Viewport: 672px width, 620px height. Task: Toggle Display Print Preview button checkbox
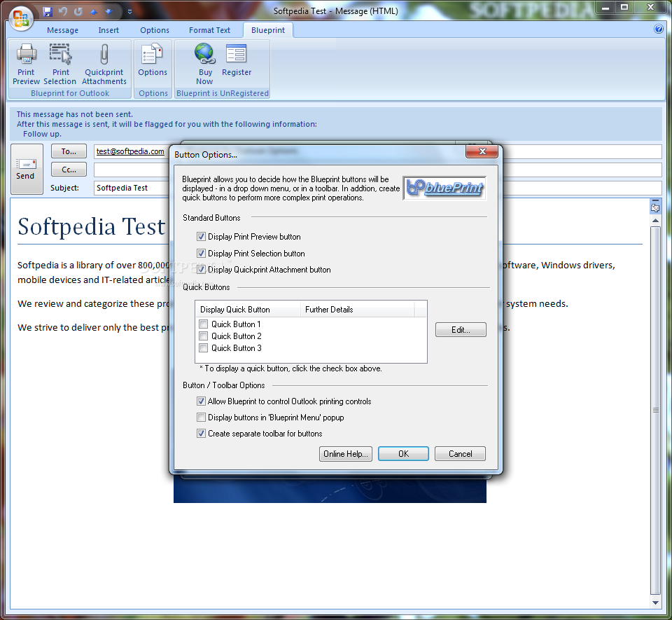point(201,236)
